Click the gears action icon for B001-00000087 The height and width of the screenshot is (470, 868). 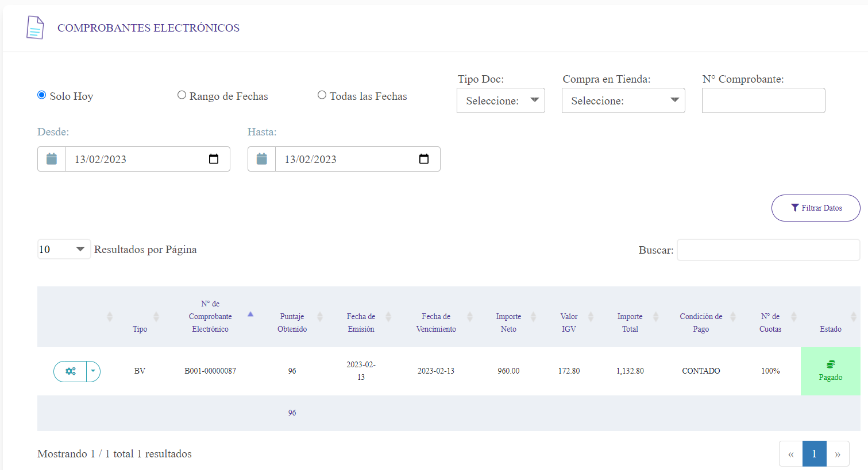tap(70, 371)
